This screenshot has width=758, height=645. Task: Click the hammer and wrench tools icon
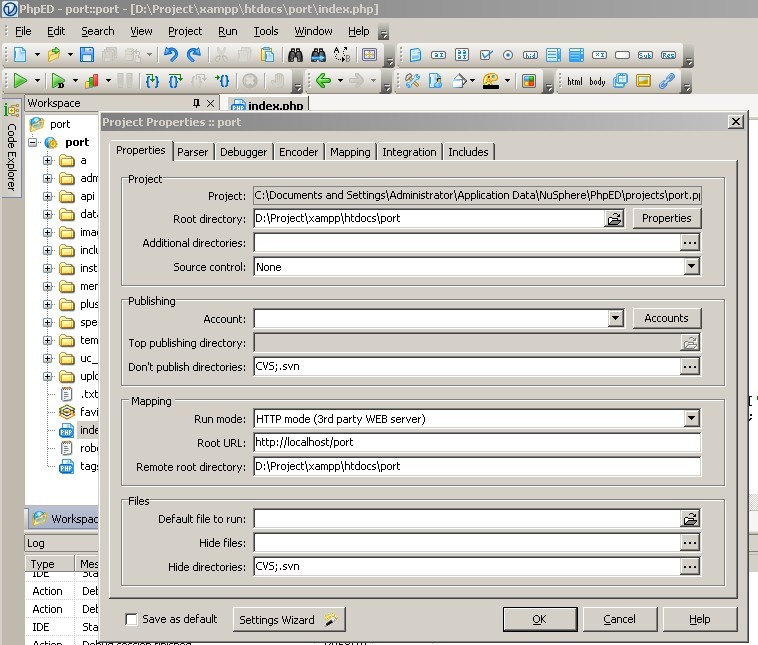(x=412, y=81)
